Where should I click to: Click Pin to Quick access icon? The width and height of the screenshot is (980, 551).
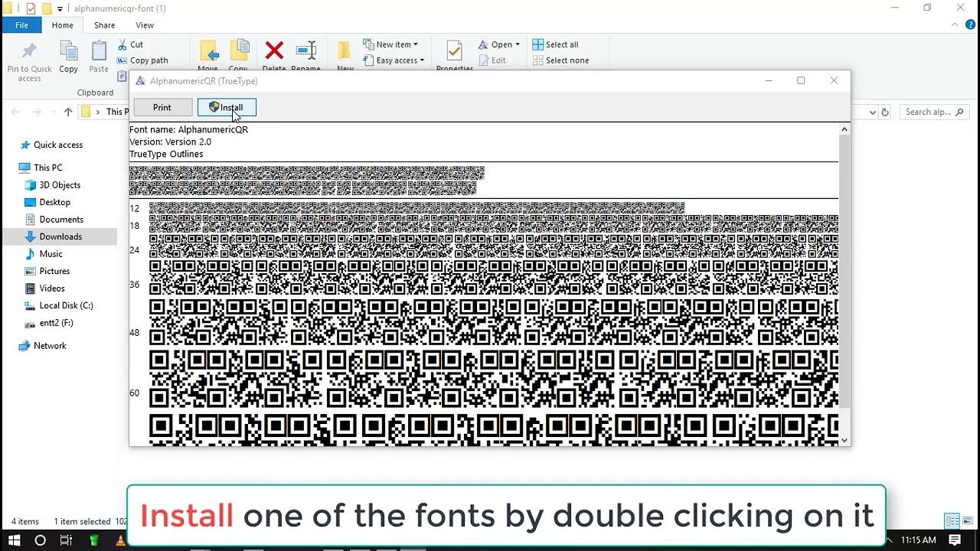click(30, 52)
